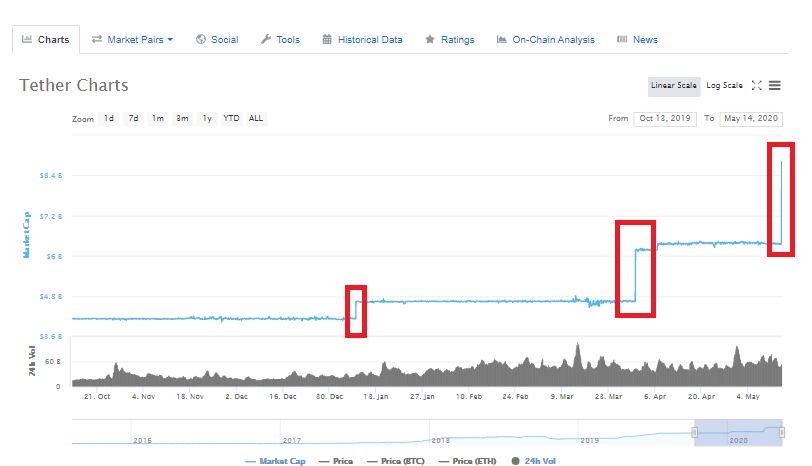Switch to the Social tab

tap(217, 39)
